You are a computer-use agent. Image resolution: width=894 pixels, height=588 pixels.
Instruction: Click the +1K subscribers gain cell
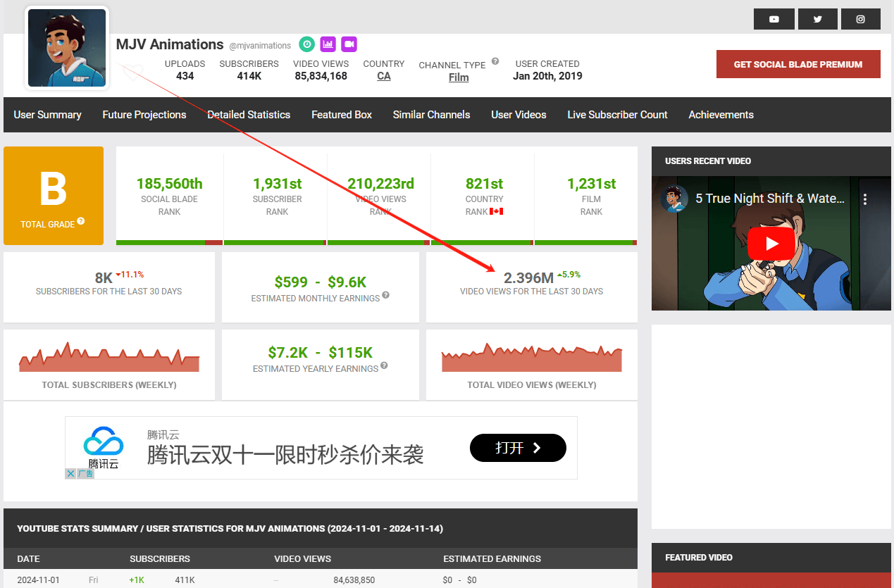click(137, 580)
